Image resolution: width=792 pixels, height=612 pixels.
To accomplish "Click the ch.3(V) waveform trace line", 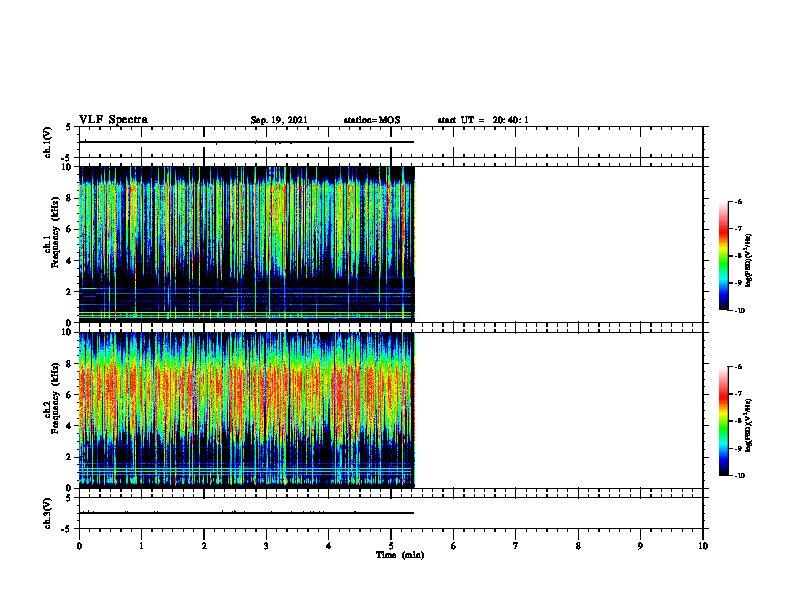I will [246, 513].
